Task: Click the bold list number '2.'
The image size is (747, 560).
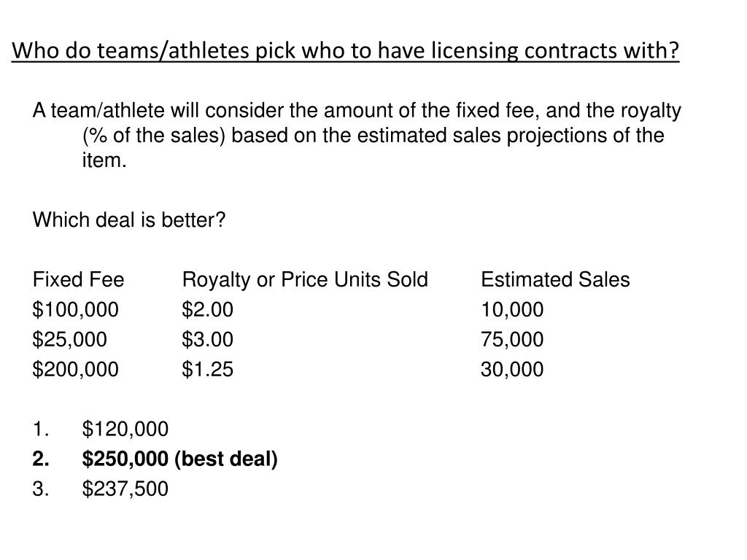Action: (41, 459)
